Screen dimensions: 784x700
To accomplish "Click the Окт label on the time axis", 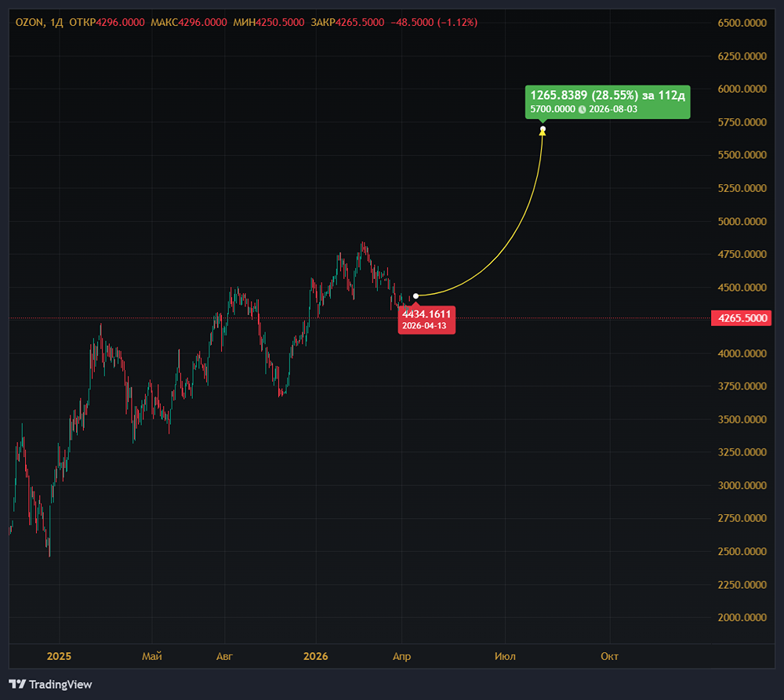I will pos(609,656).
